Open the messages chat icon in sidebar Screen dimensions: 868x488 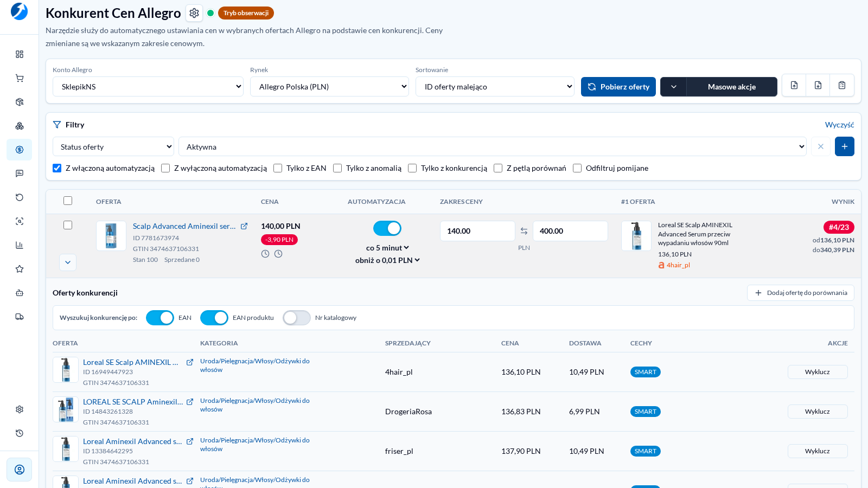(20, 174)
